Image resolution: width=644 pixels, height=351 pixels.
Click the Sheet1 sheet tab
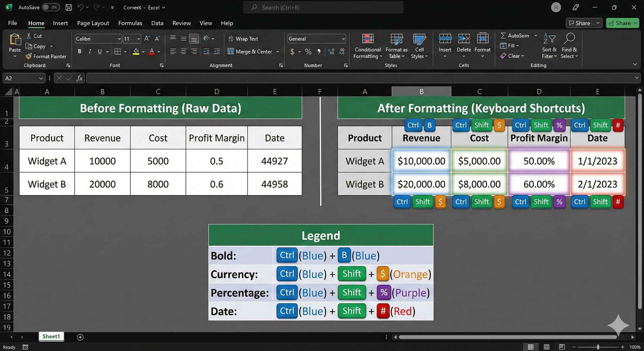51,336
